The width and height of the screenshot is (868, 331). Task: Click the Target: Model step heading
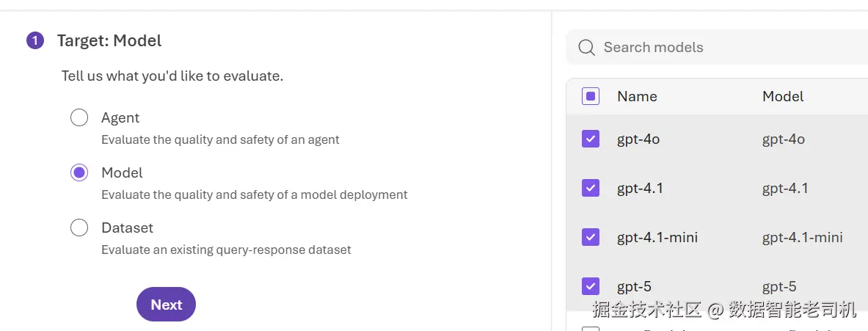click(x=109, y=40)
